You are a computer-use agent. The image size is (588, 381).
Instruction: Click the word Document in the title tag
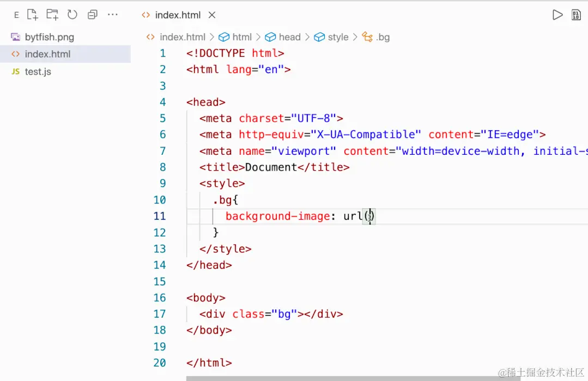tap(271, 167)
